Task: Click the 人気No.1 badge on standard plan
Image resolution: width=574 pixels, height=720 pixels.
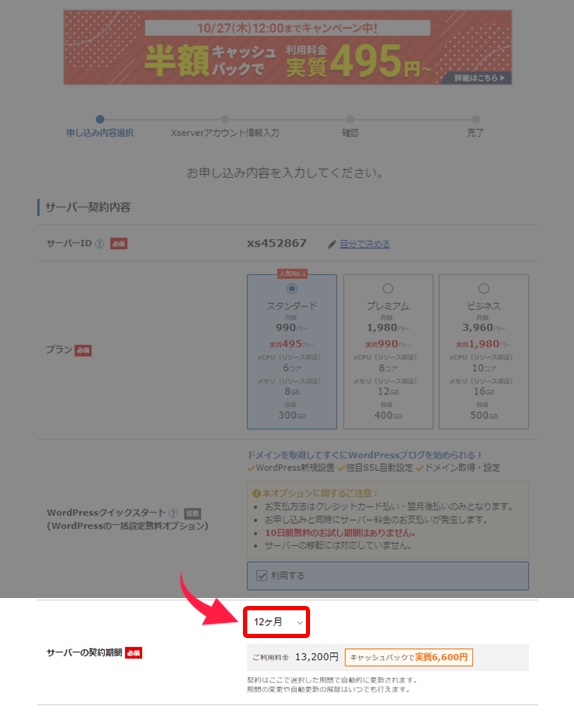Action: click(292, 274)
